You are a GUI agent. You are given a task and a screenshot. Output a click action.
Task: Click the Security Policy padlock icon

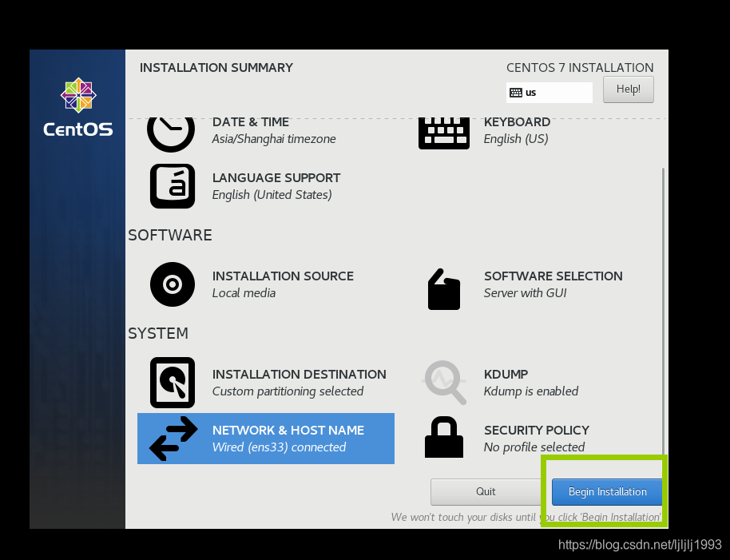[x=444, y=437]
